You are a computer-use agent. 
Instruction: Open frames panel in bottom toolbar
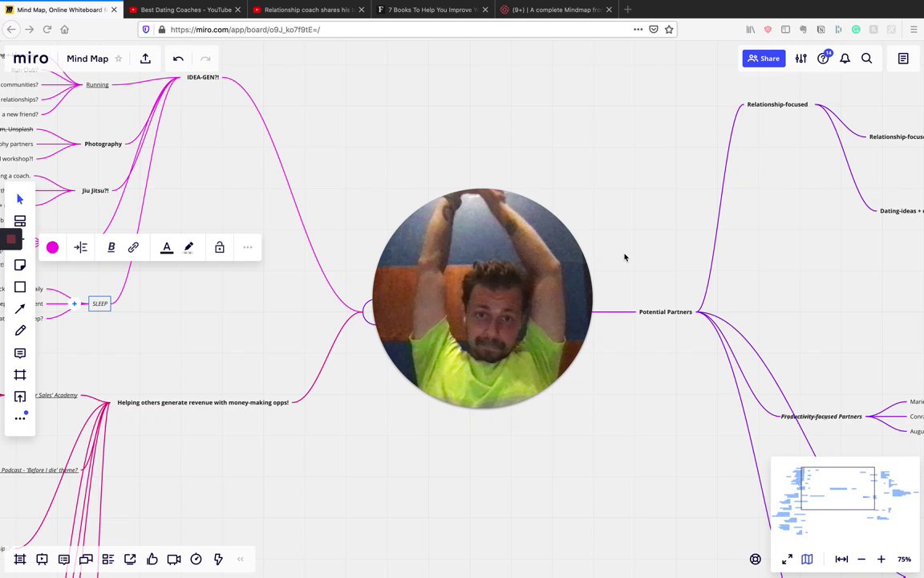[20, 559]
